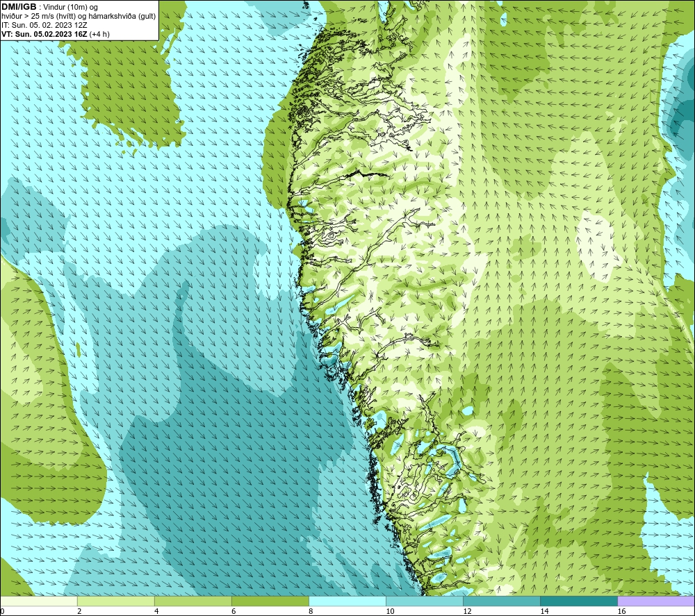Viewport: 695px width, 616px height.
Task: Select the palest 0–2 m/s legend swatch
Action: (38, 601)
